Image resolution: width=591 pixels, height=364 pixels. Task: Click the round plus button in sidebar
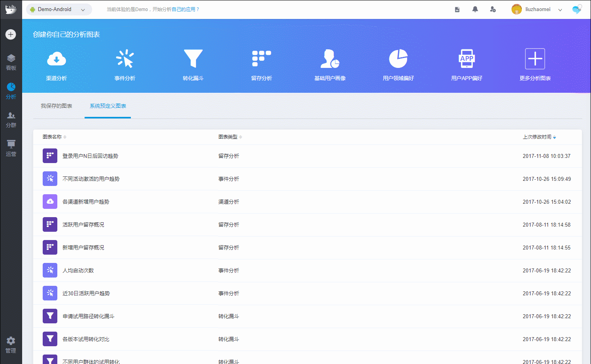click(11, 34)
